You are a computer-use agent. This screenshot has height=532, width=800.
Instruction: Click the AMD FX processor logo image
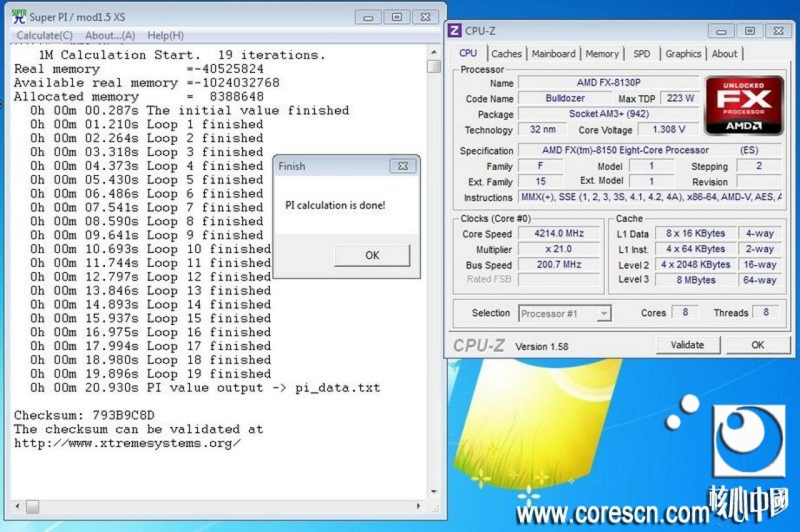[x=744, y=105]
